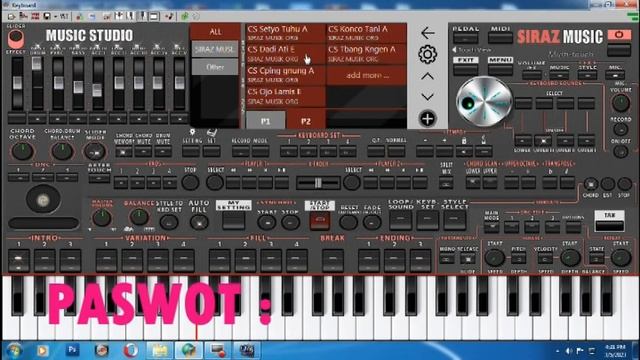
Task: Turn the BALANCE knob
Action: coord(139,217)
